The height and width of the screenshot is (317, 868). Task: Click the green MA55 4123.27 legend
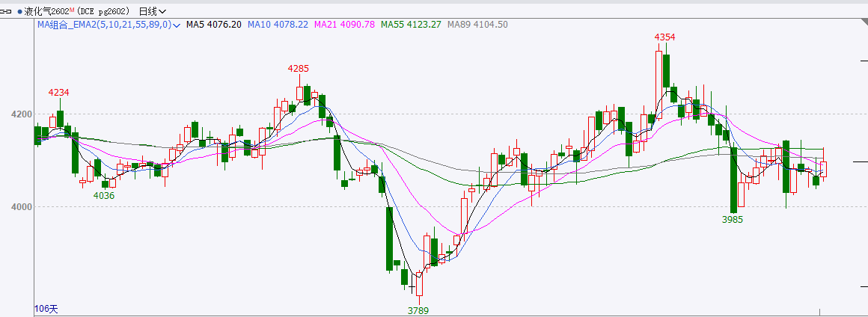(411, 25)
